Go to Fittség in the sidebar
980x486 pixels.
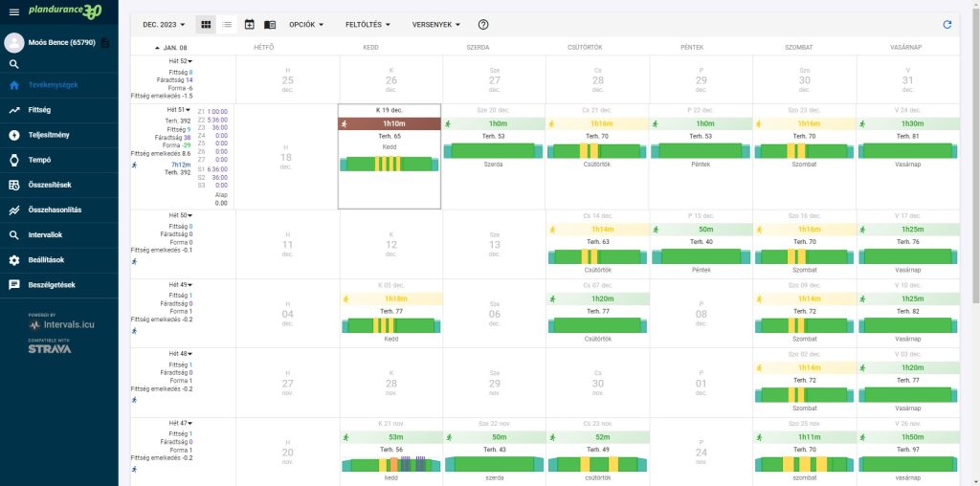pos(40,110)
